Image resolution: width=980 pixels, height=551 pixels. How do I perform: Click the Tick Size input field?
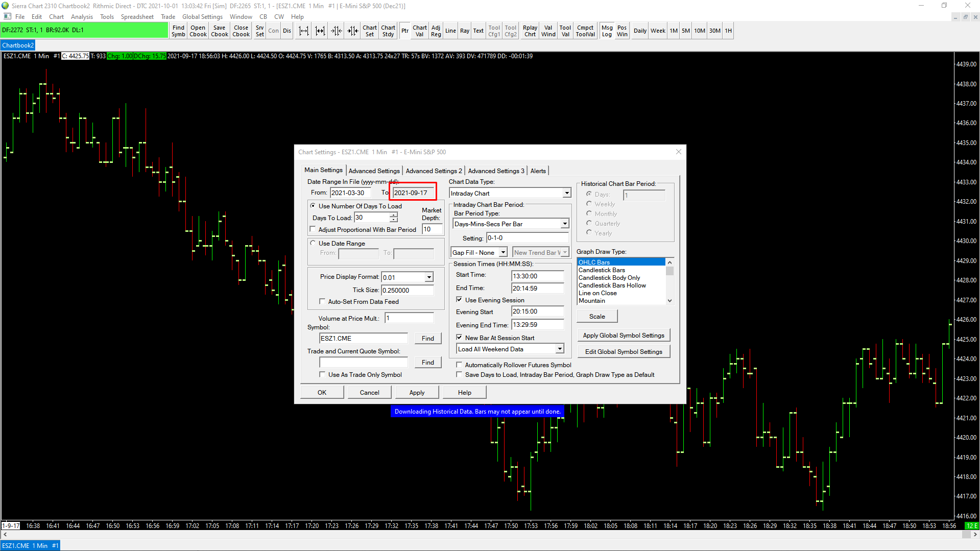[408, 290]
